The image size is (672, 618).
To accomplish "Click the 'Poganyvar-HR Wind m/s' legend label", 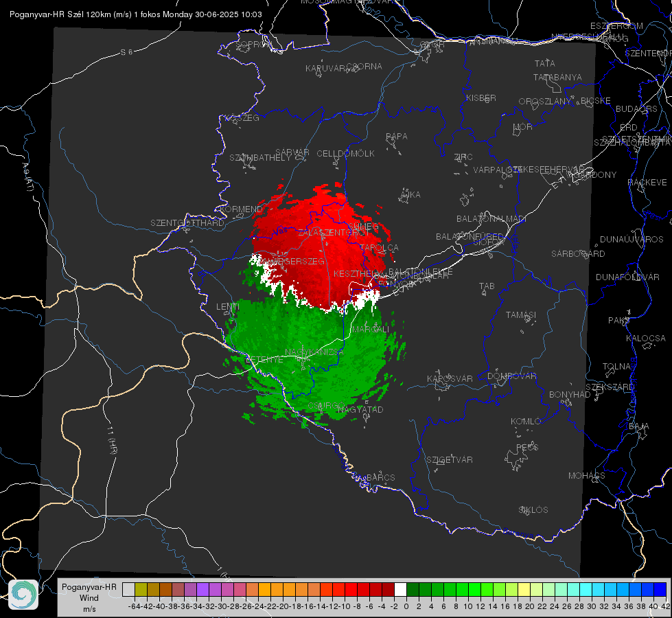I will [89, 598].
